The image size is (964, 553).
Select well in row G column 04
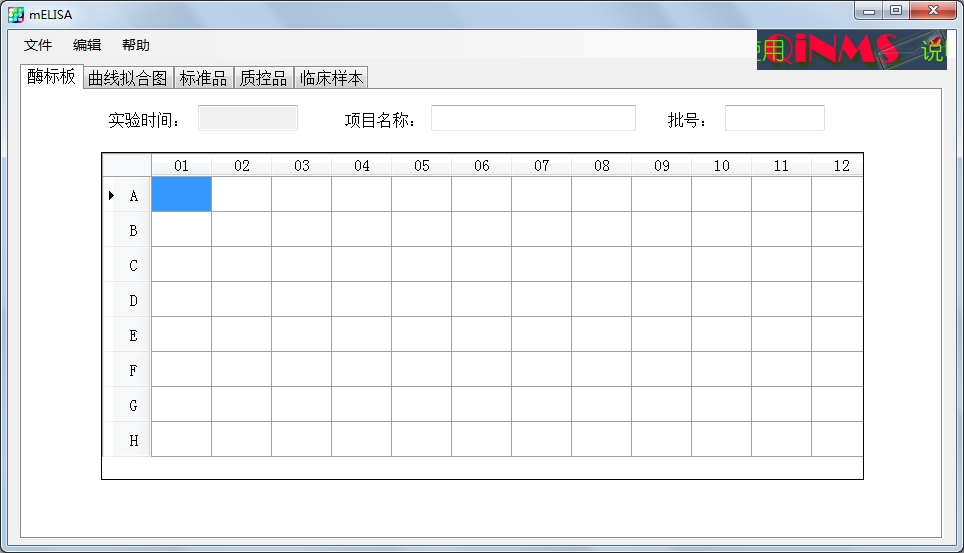click(362, 405)
